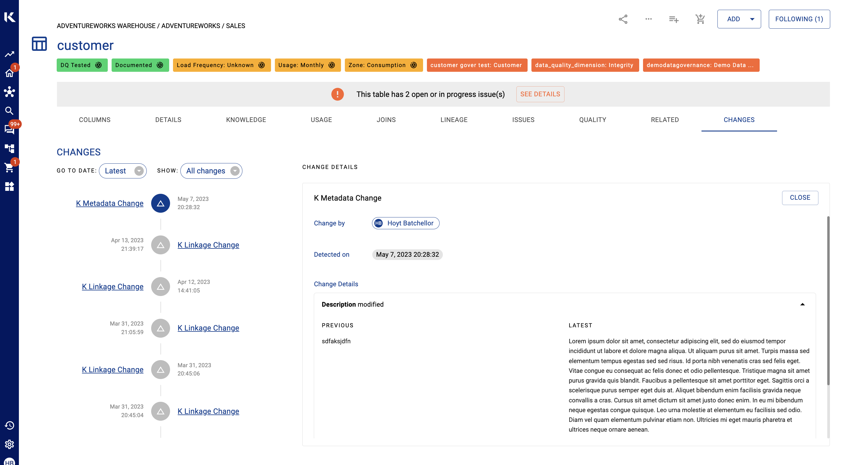The image size is (868, 465).
Task: Click the Change Details panel scrollbar
Action: click(x=828, y=300)
